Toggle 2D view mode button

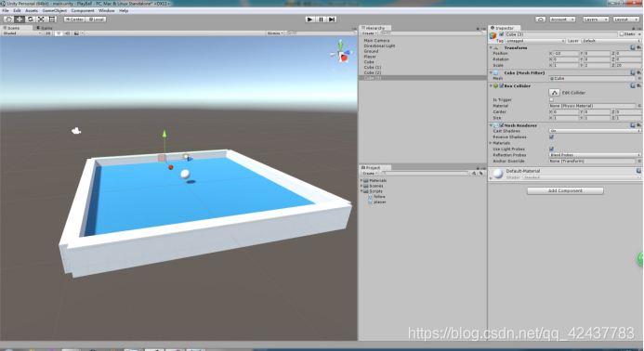click(x=48, y=33)
